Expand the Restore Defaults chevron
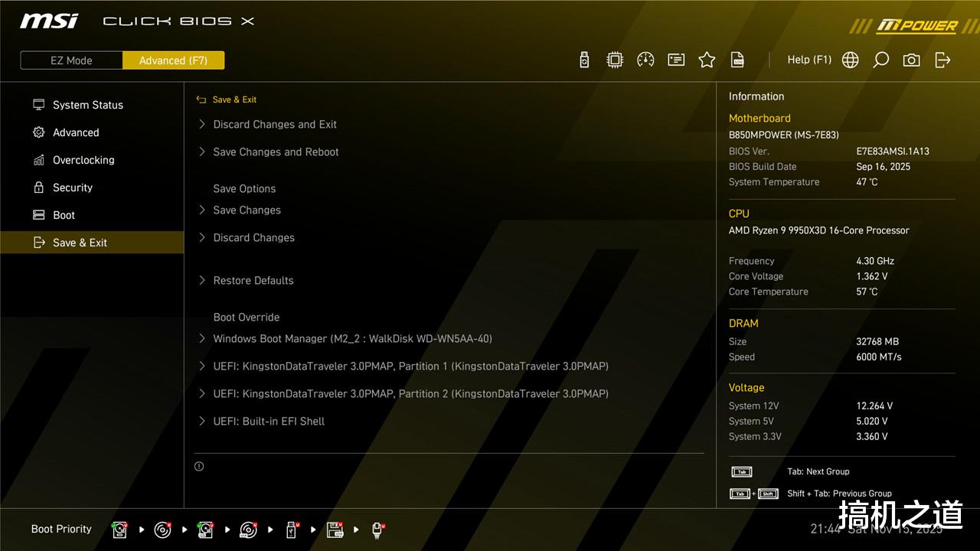980x551 pixels. (x=202, y=280)
